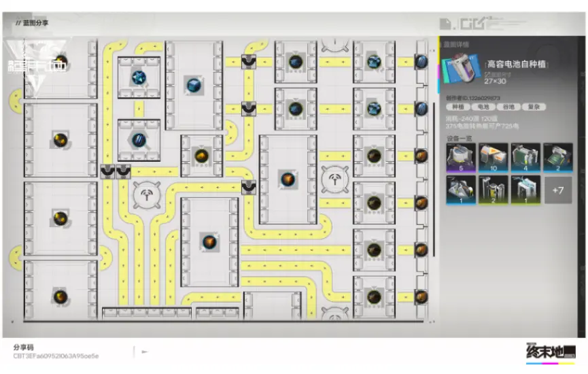Click the share code text field
Screen dimensions: 588x374
click(x=56, y=356)
